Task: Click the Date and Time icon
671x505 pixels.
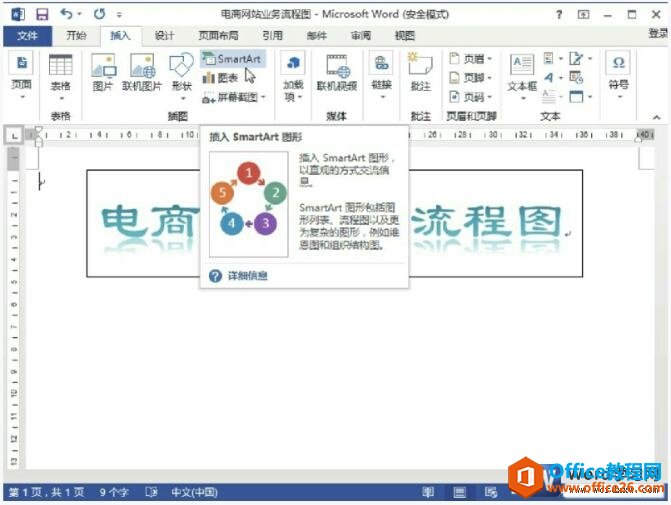Action: (576, 78)
